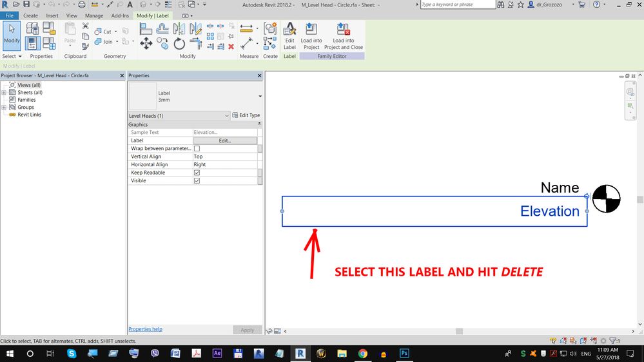This screenshot has width=644, height=362.
Task: Open the Autodesk App Store cart icon
Action: coord(581,5)
